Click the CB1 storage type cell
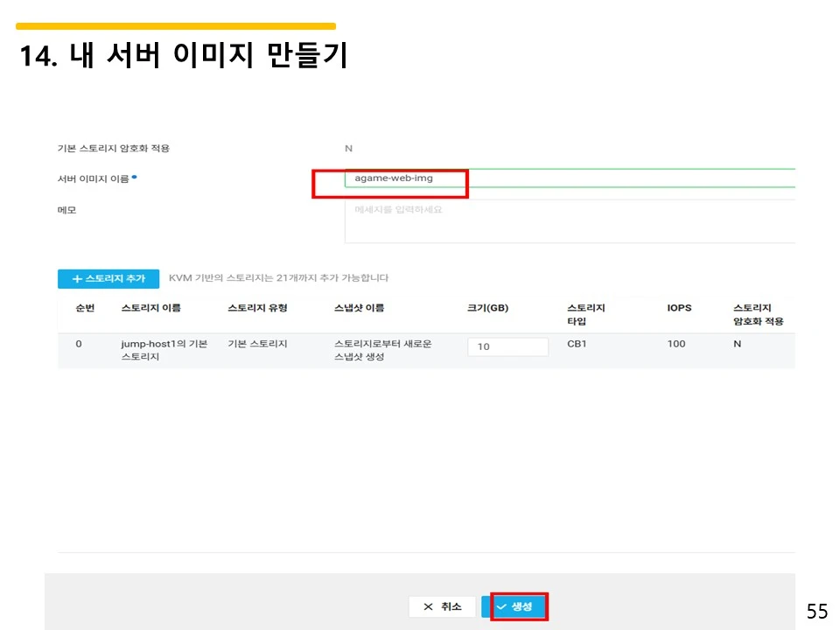840x630 pixels. 577,344
